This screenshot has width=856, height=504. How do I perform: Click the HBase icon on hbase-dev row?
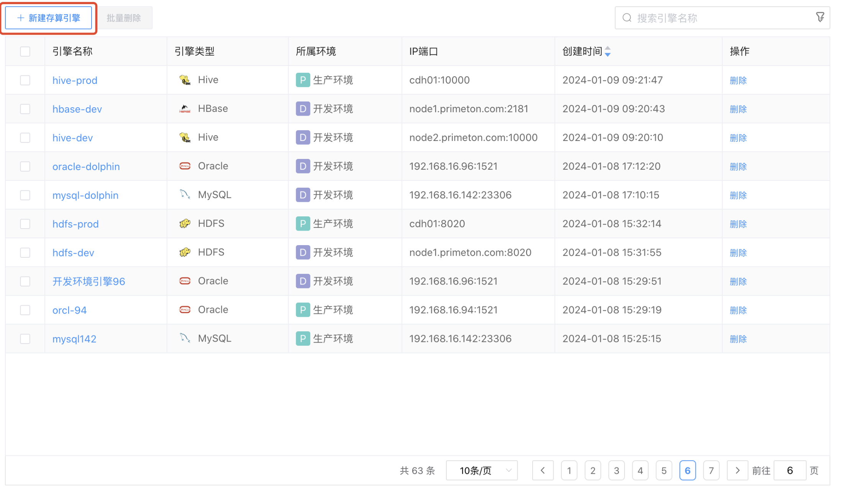click(185, 108)
